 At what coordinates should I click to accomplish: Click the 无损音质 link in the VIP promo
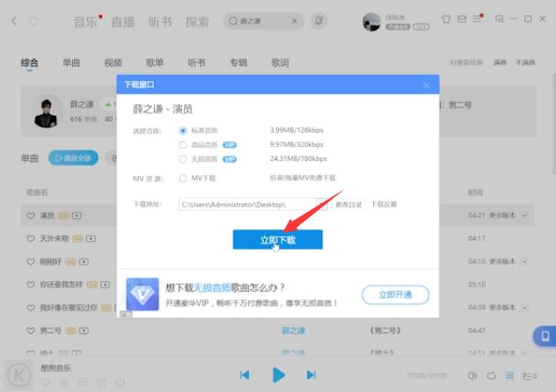pos(212,287)
